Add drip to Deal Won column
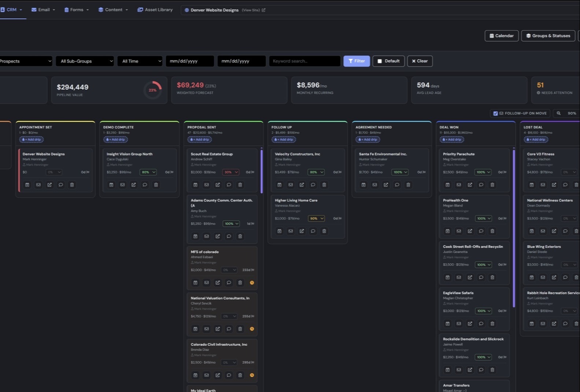Image resolution: width=580 pixels, height=392 pixels. tap(452, 139)
